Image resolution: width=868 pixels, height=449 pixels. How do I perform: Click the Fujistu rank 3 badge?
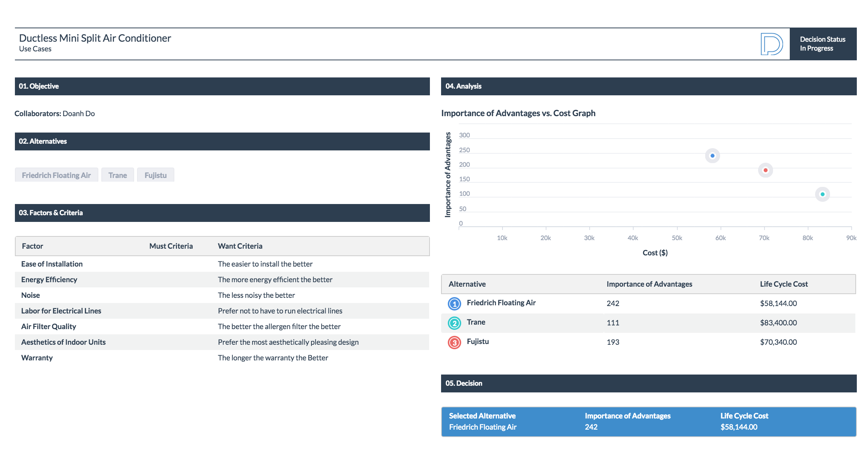(454, 343)
